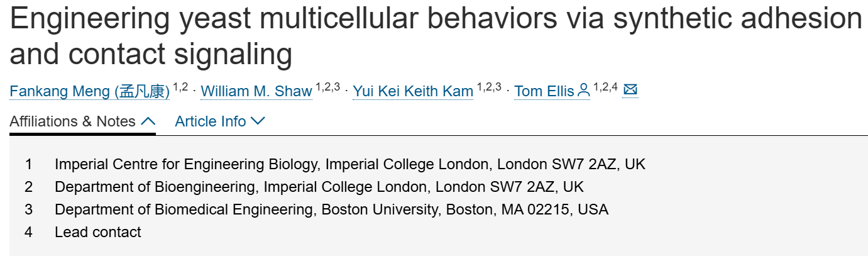Click the Chinese name 孟凡康 in the author list
868x256 pixels.
click(x=142, y=92)
